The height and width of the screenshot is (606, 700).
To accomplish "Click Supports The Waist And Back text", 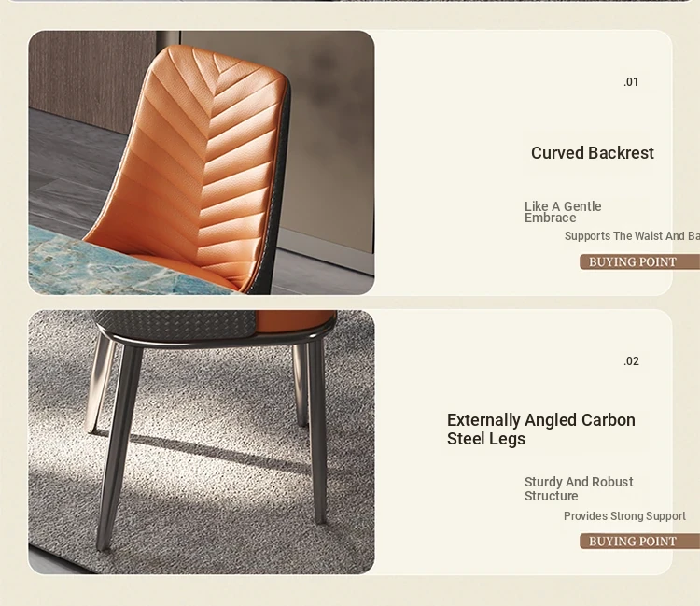I will (632, 236).
